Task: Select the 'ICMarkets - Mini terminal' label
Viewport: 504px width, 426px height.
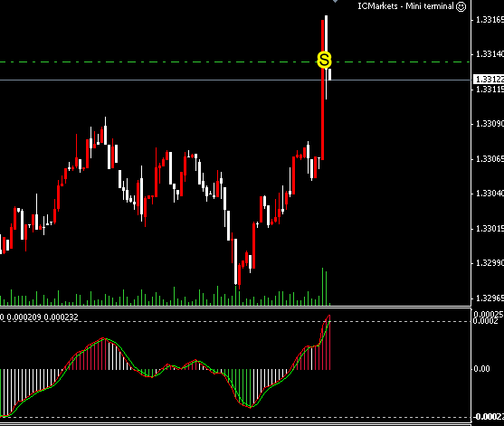Action: click(x=405, y=6)
